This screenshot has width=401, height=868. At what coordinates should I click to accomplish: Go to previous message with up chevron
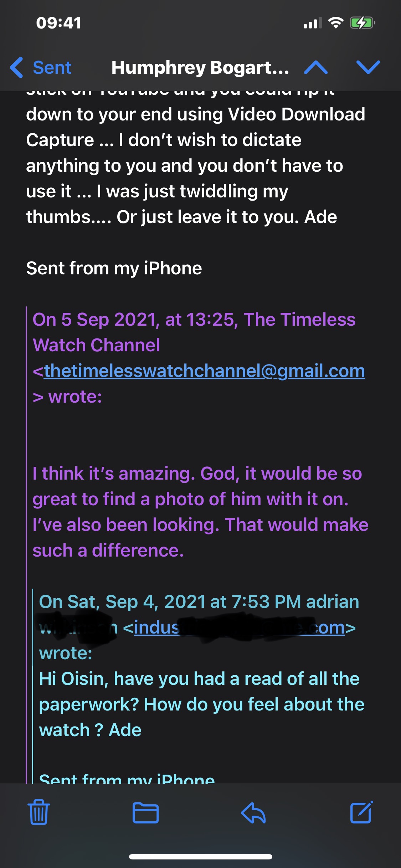[x=316, y=67]
